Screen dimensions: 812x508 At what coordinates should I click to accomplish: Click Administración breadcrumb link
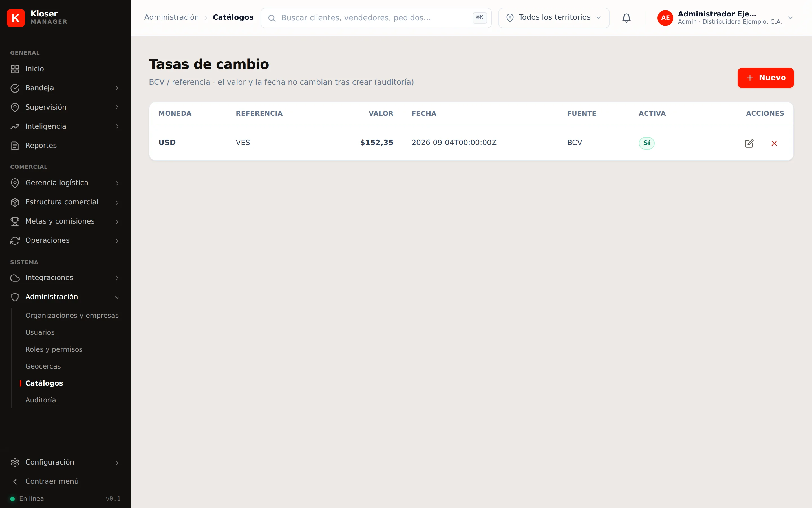point(171,17)
